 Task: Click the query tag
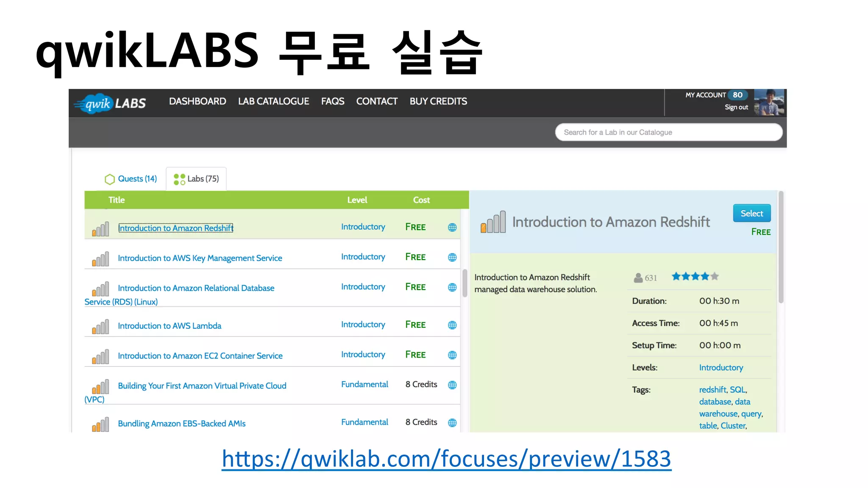[751, 414]
